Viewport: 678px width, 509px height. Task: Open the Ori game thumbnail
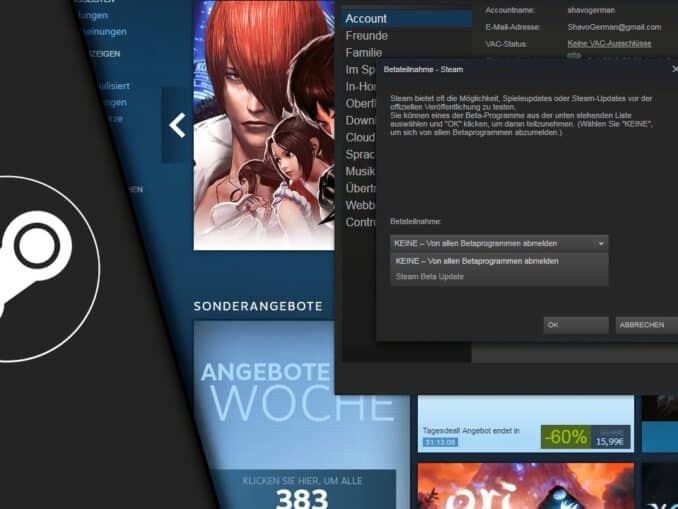526,486
